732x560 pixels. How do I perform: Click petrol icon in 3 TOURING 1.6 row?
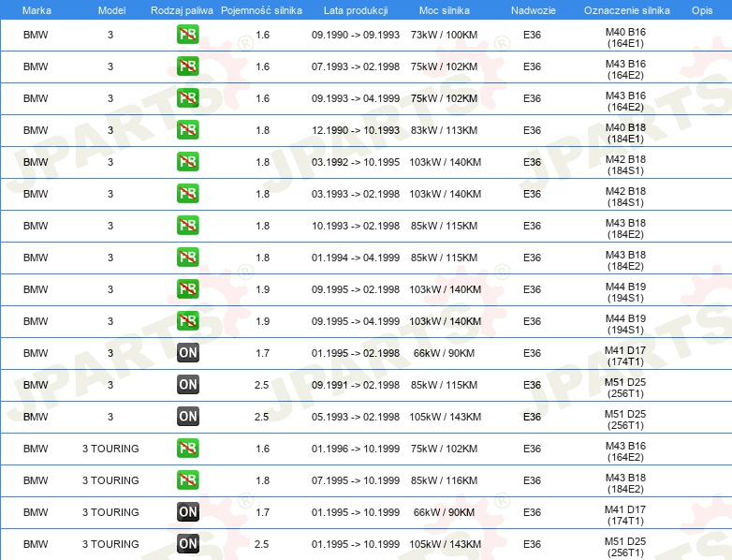187,448
